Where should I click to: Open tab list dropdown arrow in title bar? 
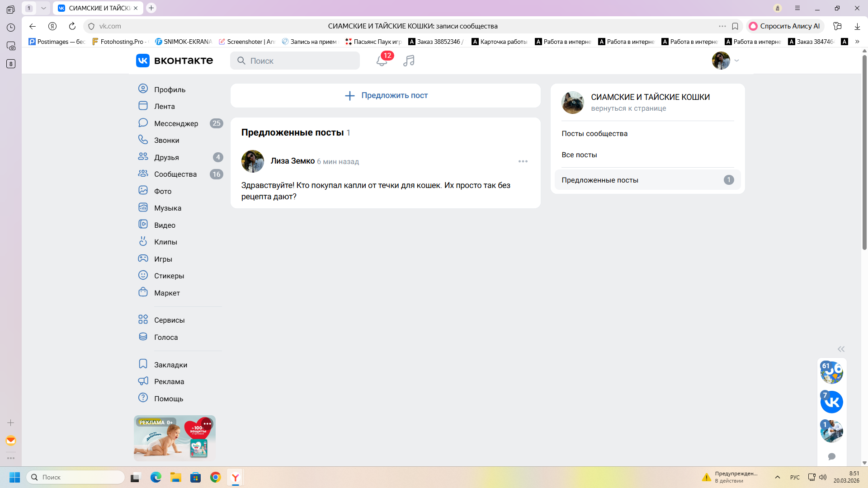(43, 8)
